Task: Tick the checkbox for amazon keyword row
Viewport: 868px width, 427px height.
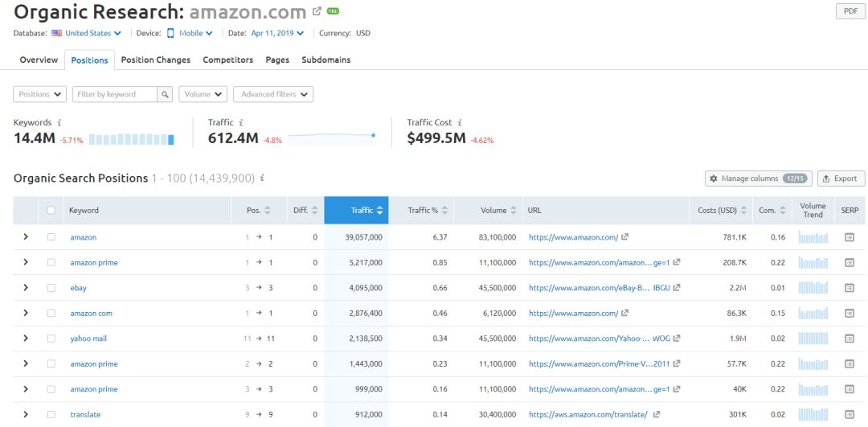Action: pyautogui.click(x=51, y=237)
